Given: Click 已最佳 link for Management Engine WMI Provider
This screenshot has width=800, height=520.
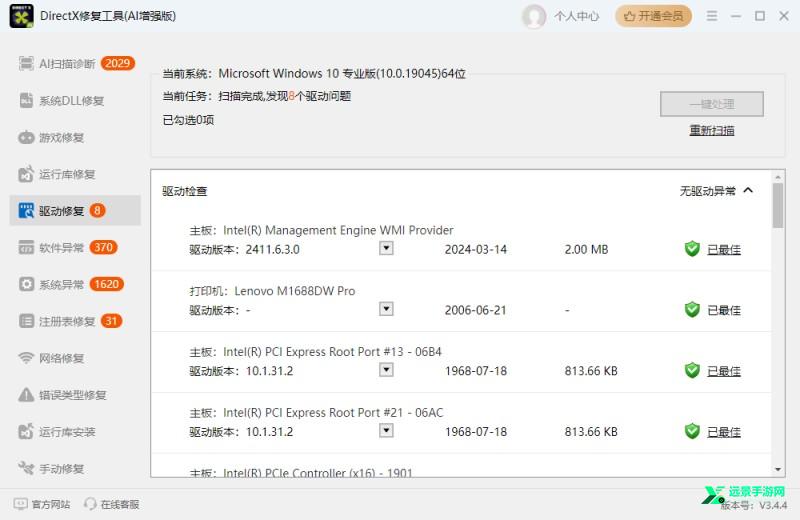Looking at the screenshot, I should [724, 250].
